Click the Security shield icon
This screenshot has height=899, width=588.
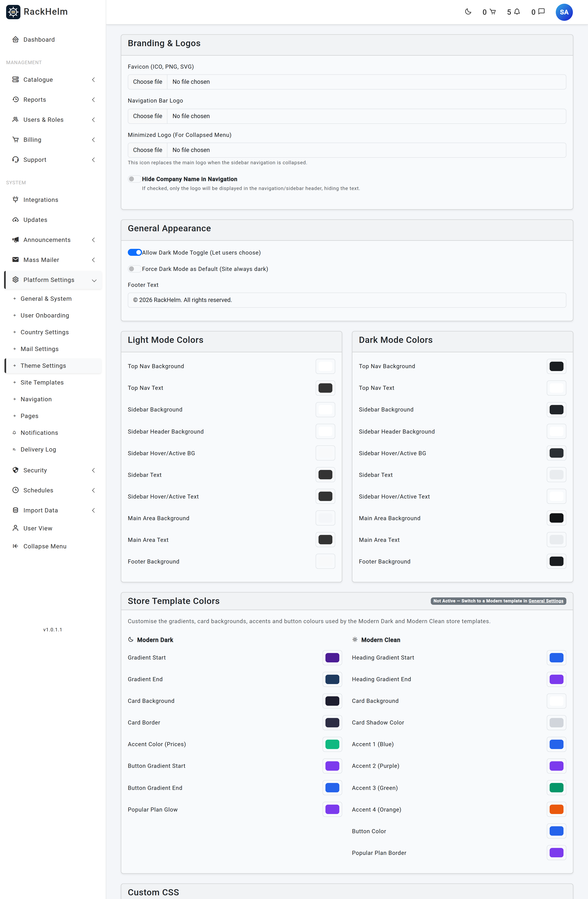point(16,470)
